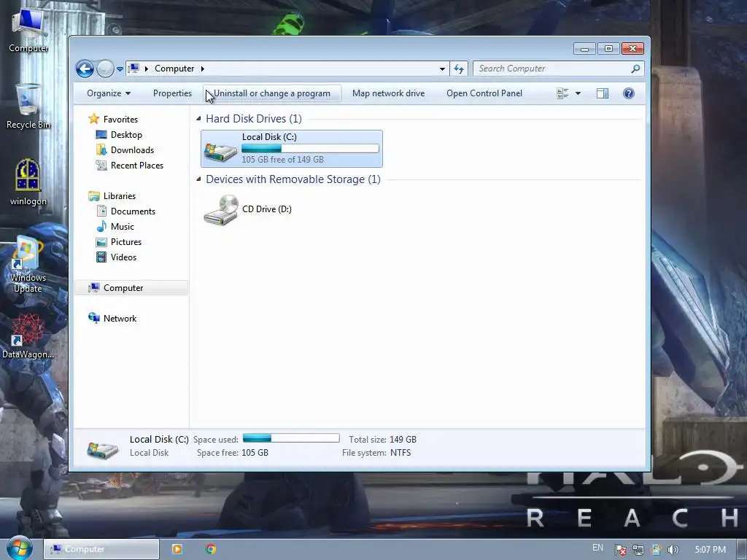747x560 pixels.
Task: Select Libraries in the navigation pane
Action: (120, 195)
